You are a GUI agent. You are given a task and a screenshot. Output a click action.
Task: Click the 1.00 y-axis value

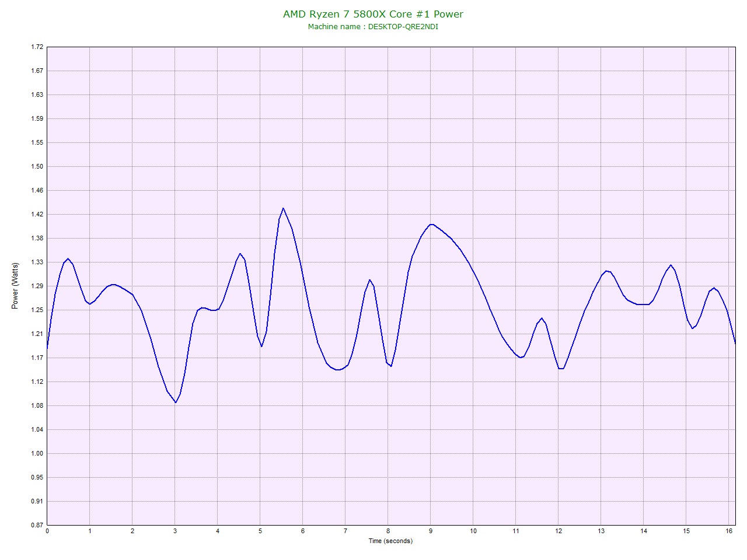point(37,454)
